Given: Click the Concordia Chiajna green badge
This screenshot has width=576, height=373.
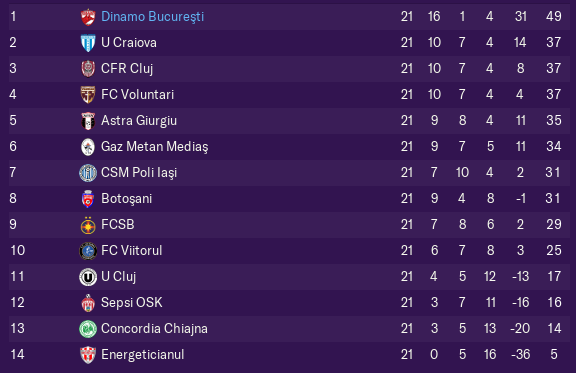Looking at the screenshot, I should pyautogui.click(x=88, y=329).
